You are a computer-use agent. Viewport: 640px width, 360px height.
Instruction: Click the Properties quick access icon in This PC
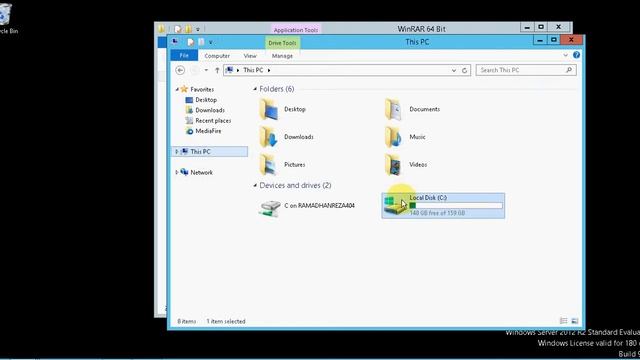click(x=190, y=42)
